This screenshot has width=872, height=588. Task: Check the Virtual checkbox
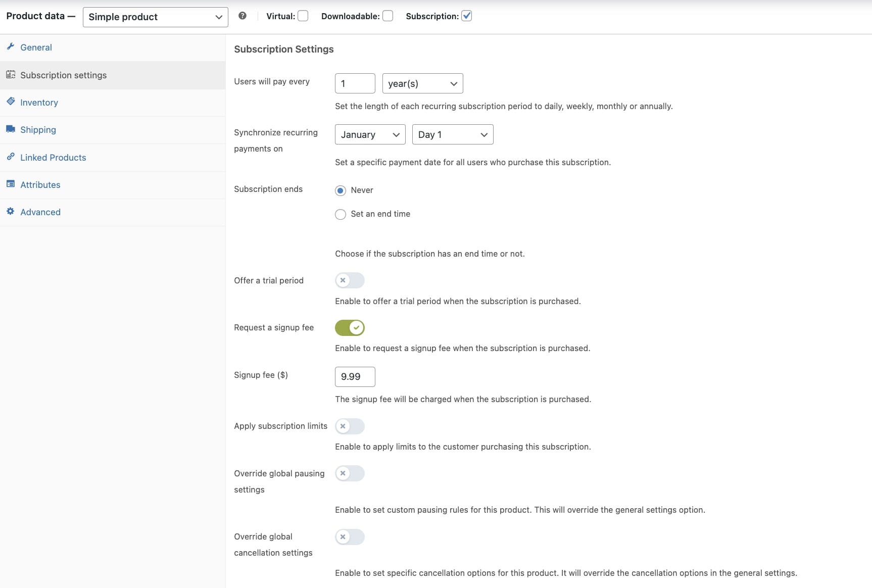click(303, 16)
